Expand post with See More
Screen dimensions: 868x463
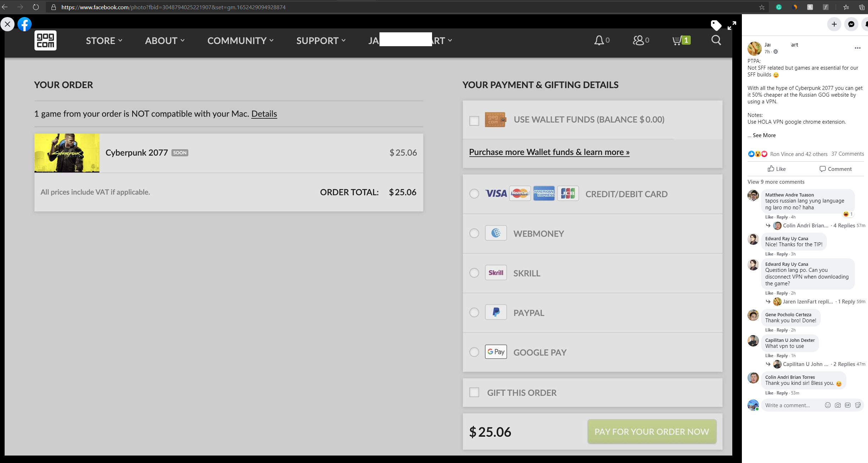[764, 135]
